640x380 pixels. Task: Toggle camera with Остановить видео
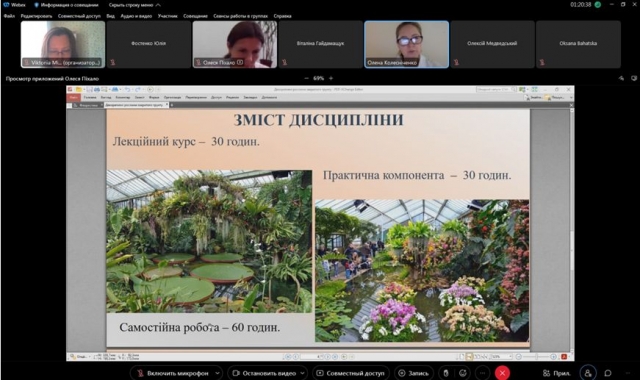pos(264,373)
